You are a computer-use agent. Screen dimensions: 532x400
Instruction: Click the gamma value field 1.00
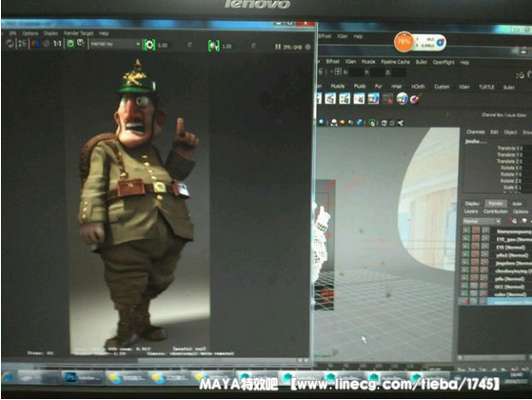(227, 46)
